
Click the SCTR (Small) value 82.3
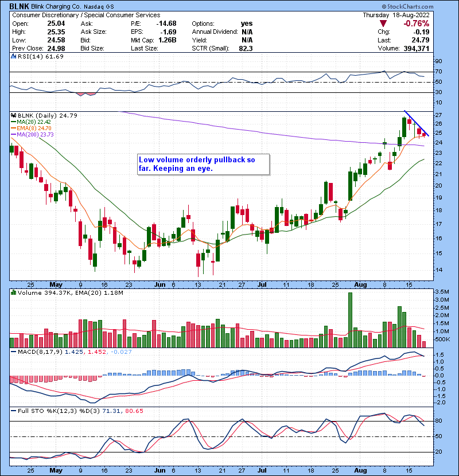pos(246,48)
